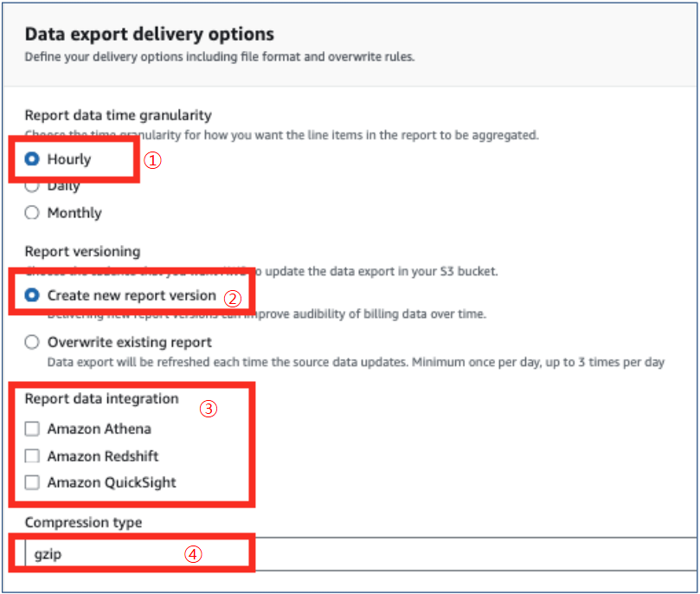The width and height of the screenshot is (700, 594).
Task: Click the circled number 2 annotation marker
Action: point(232,298)
